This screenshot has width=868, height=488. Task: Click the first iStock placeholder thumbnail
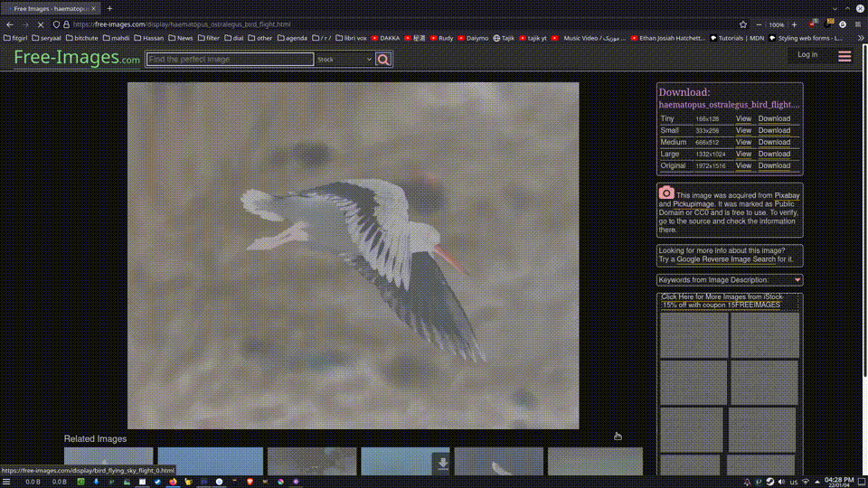click(x=693, y=334)
